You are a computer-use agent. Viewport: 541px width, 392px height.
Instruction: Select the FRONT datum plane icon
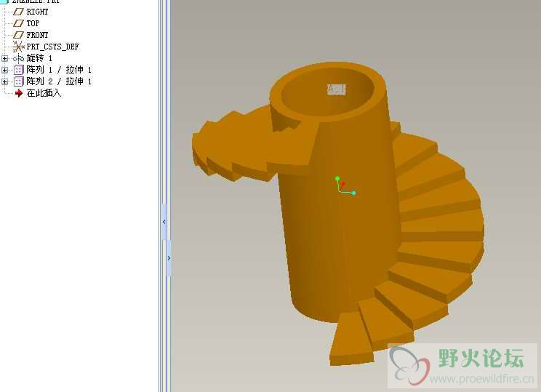pos(18,35)
